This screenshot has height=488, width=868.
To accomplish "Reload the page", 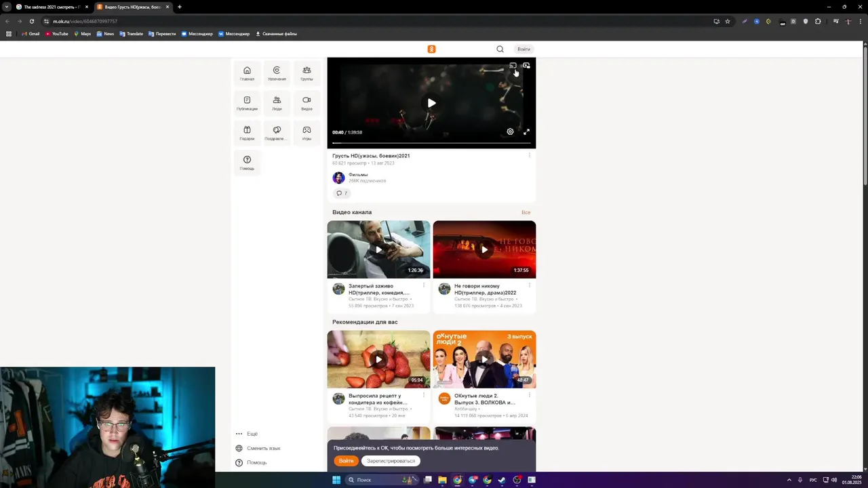I will pos(31,21).
